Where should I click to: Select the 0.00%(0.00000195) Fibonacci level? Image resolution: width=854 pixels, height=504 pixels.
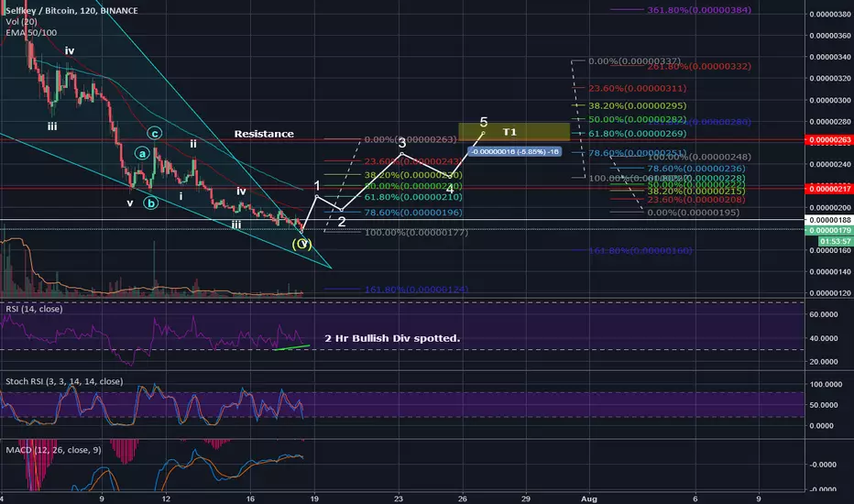point(694,213)
